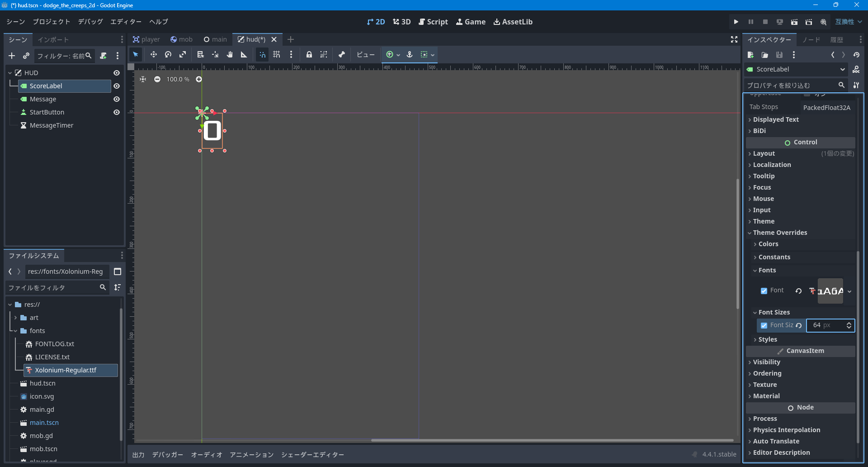This screenshot has height=467, width=868.
Task: Toggle grid snap in toolbar
Action: 277,55
